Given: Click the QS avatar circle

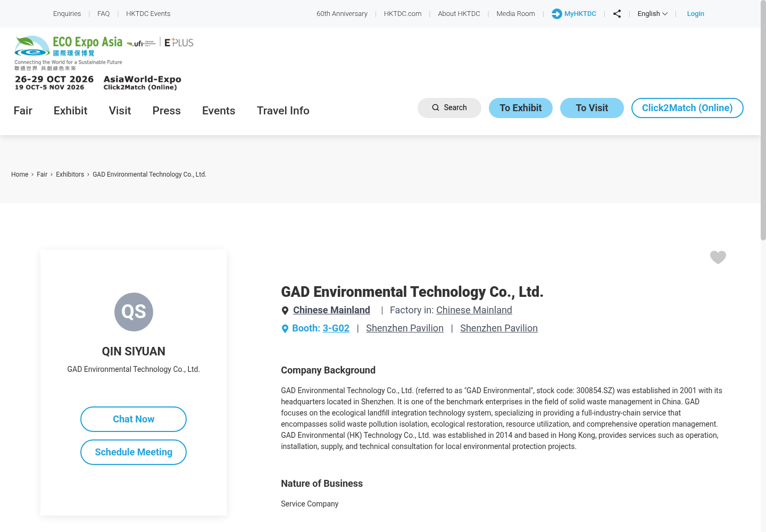Looking at the screenshot, I should (x=134, y=312).
